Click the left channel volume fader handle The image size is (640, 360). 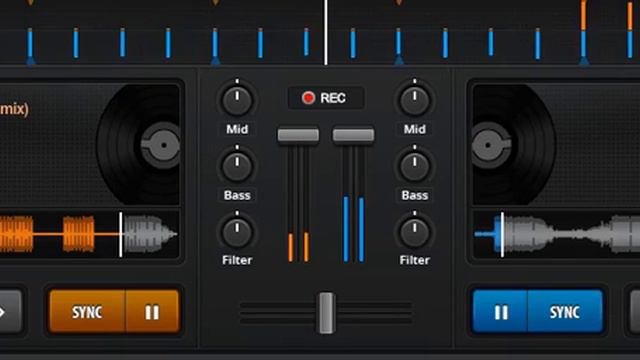(298, 135)
